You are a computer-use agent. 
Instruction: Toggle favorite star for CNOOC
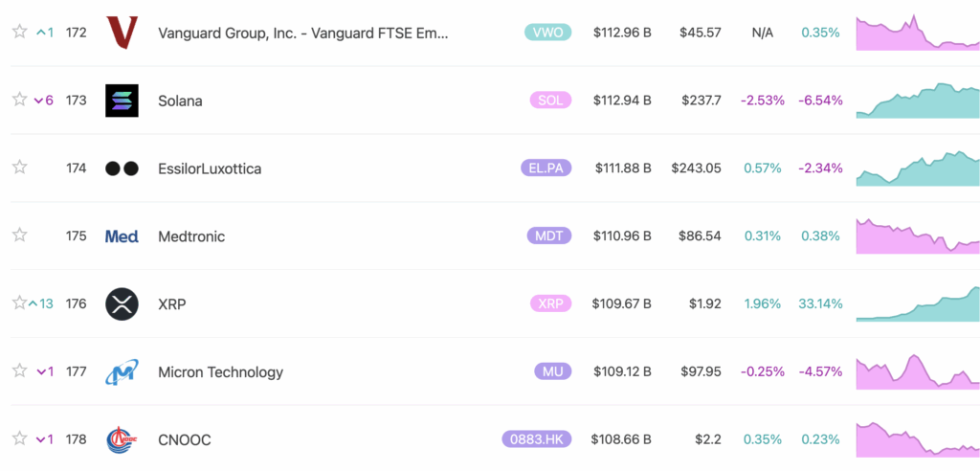[x=20, y=437]
